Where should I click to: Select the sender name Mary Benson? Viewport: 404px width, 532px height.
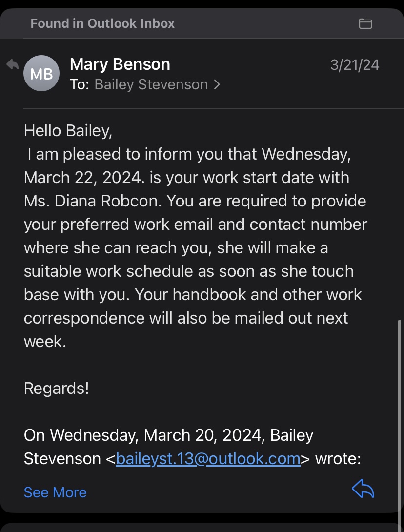120,64
